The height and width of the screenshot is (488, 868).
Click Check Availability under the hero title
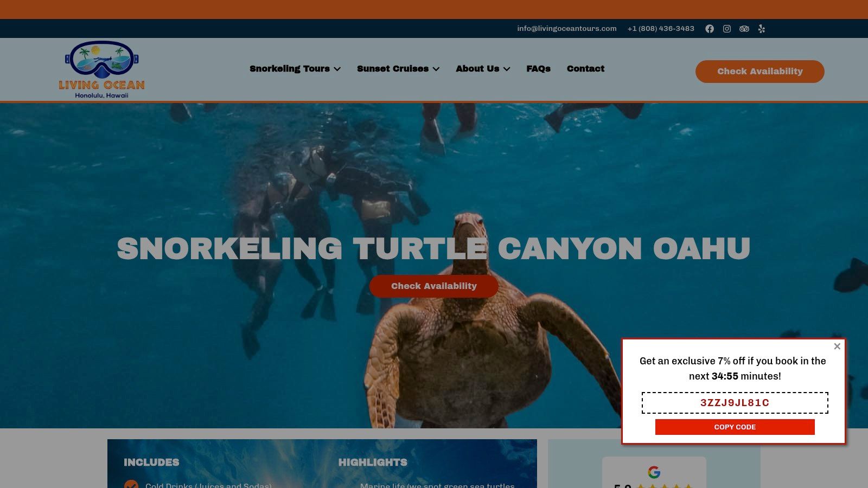click(x=434, y=286)
